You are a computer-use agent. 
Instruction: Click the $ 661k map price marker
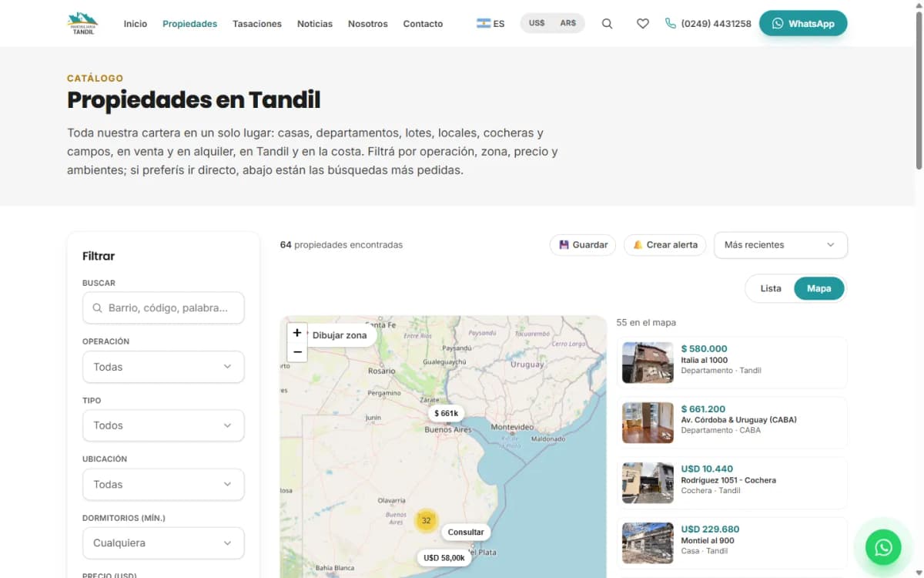click(447, 413)
